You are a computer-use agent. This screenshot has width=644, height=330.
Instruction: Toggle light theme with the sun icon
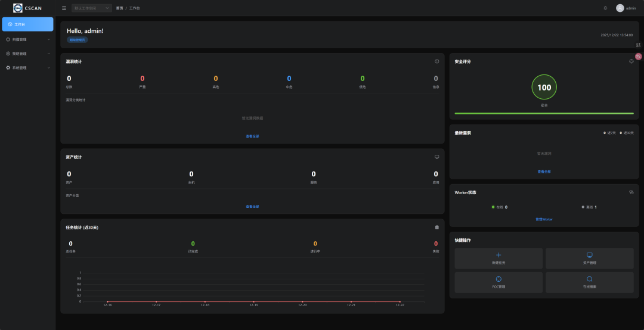click(605, 8)
